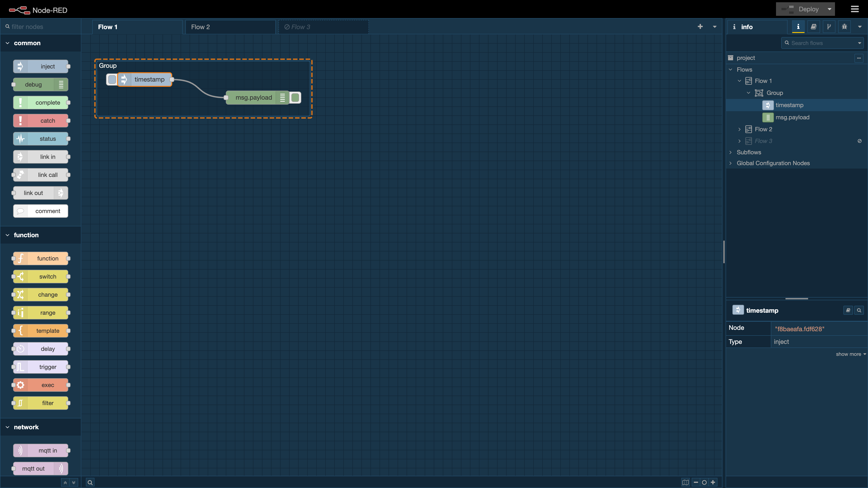
Task: Enable disabled Flow 3 in outline
Action: point(860,141)
